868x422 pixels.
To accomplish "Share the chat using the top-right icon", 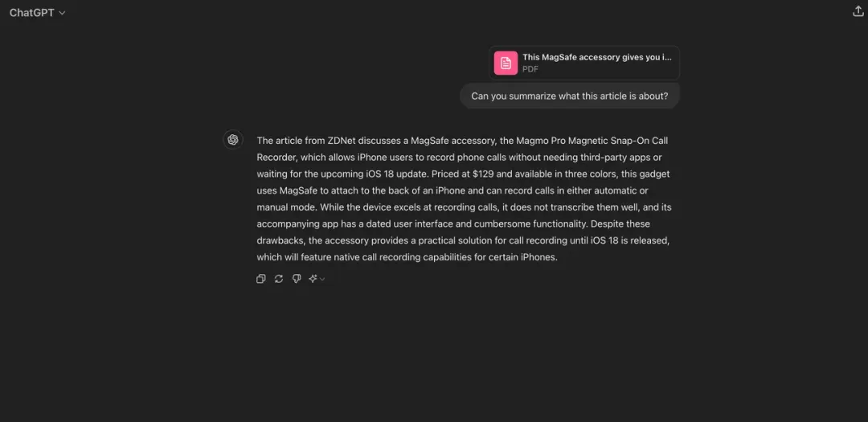I will pos(858,11).
